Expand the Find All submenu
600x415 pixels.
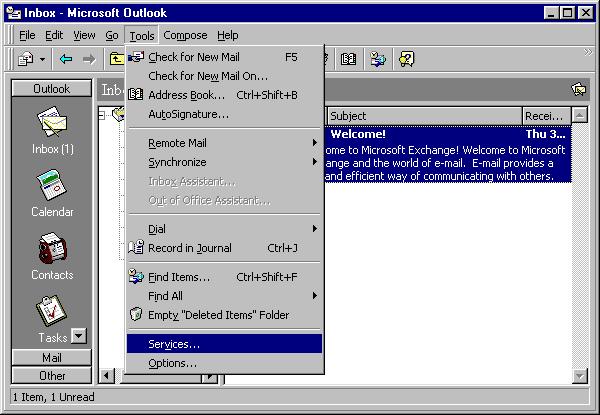pyautogui.click(x=224, y=296)
